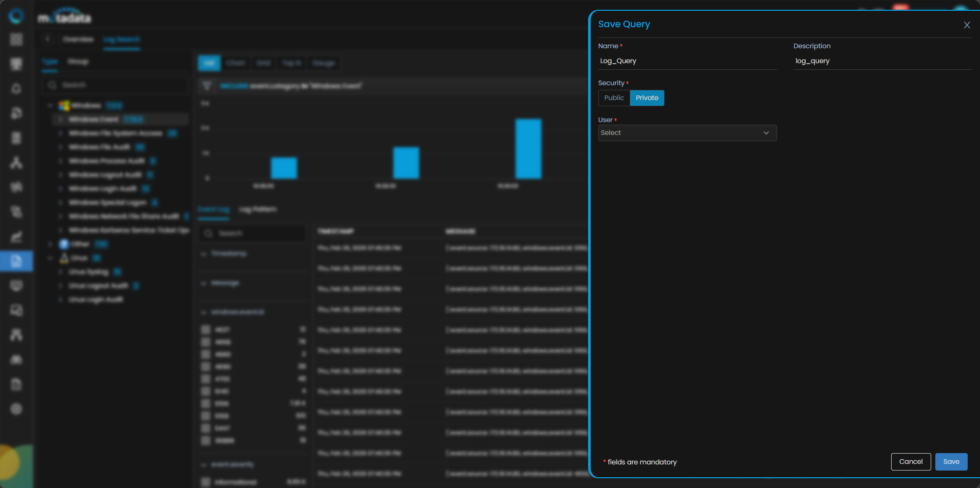This screenshot has height=488, width=980.
Task: Switch to the Overview tab
Action: [x=78, y=40]
